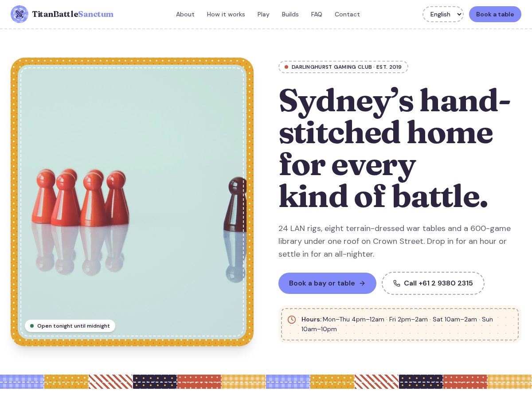Click Call +61 2 9380 2315
532x399 pixels.
tap(433, 283)
